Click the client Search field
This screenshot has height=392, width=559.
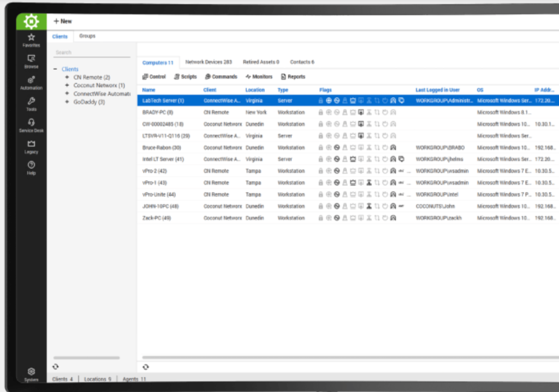point(92,52)
